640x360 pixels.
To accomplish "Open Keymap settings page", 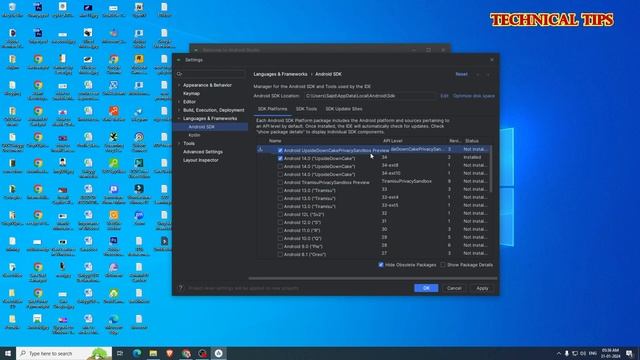I will coord(191,93).
